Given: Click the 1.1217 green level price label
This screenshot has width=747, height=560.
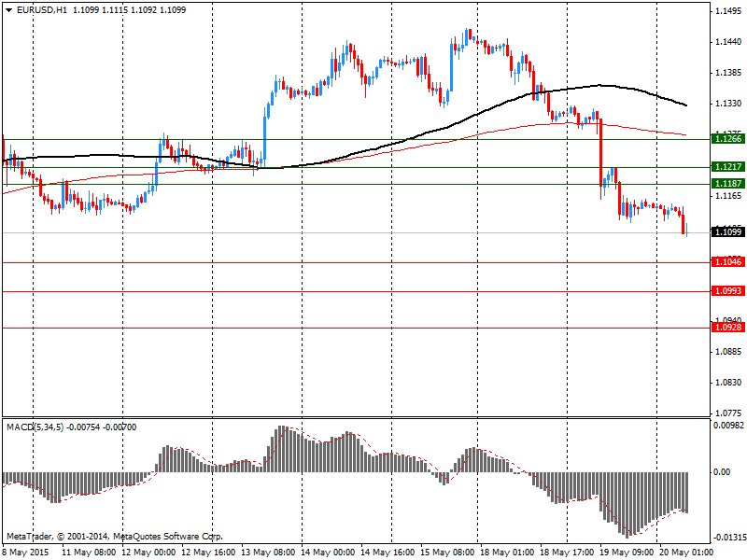Looking at the screenshot, I should 728,167.
